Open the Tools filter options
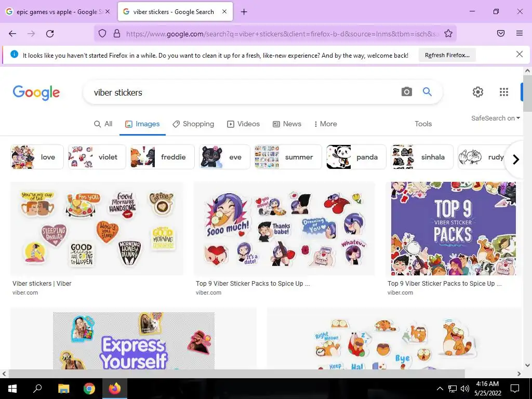The width and height of the screenshot is (532, 399). point(423,124)
